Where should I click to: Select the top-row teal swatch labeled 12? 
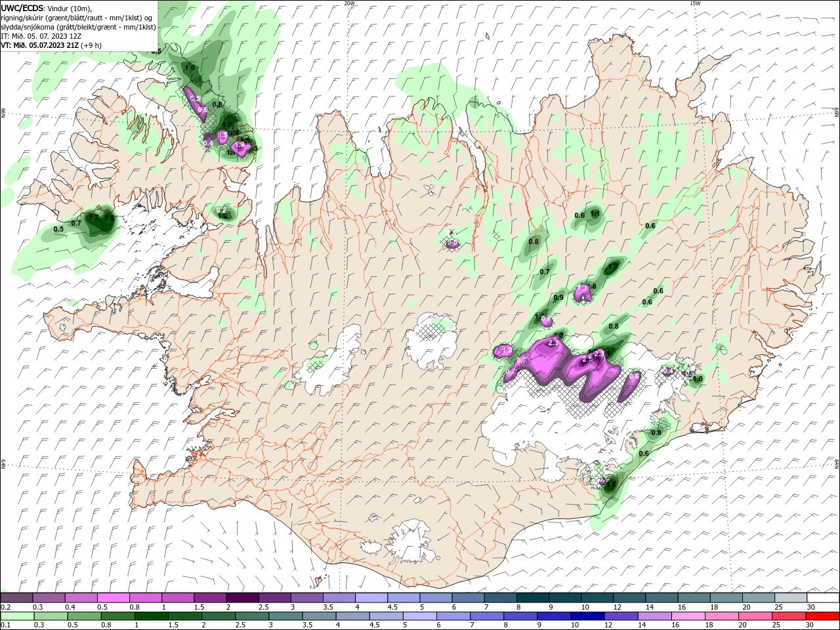629,598
